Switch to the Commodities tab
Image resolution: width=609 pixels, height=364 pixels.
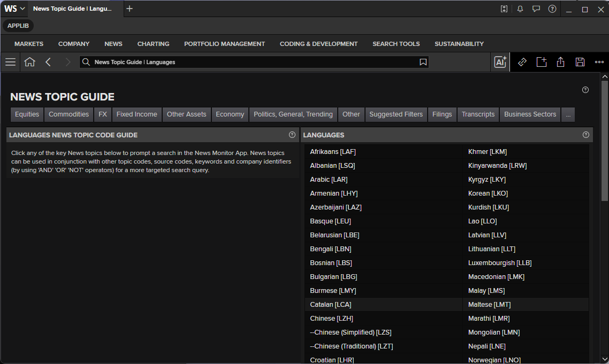pos(68,114)
